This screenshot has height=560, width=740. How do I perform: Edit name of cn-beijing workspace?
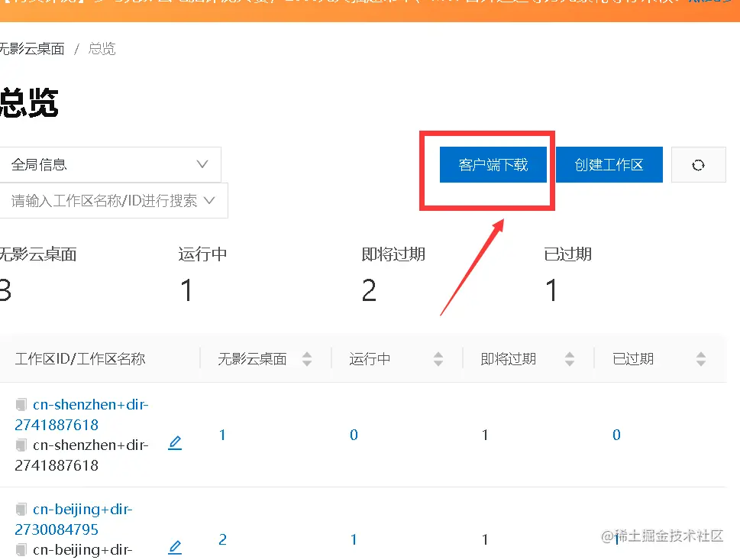pos(175,547)
